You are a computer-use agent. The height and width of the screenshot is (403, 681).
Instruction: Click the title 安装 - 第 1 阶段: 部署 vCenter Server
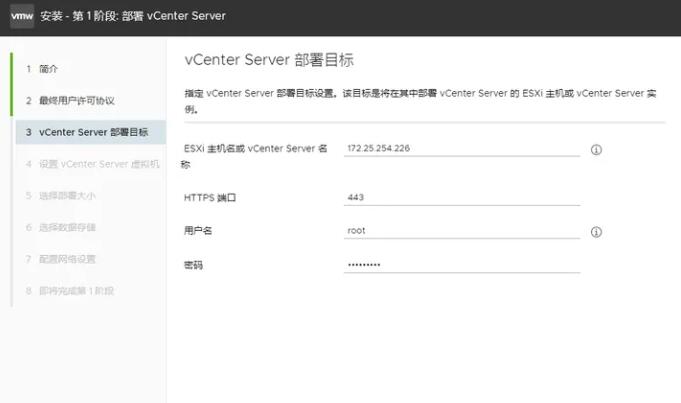(x=133, y=16)
